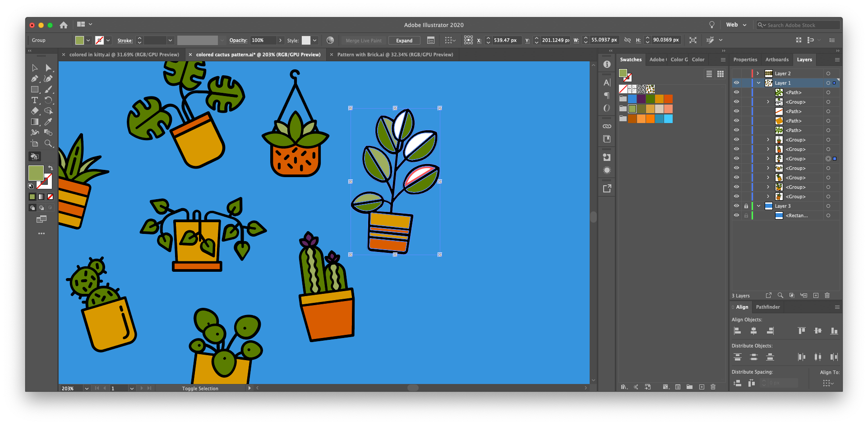Open 'colored in kitty.ai' document tab
Image resolution: width=868 pixels, height=425 pixels.
point(124,55)
